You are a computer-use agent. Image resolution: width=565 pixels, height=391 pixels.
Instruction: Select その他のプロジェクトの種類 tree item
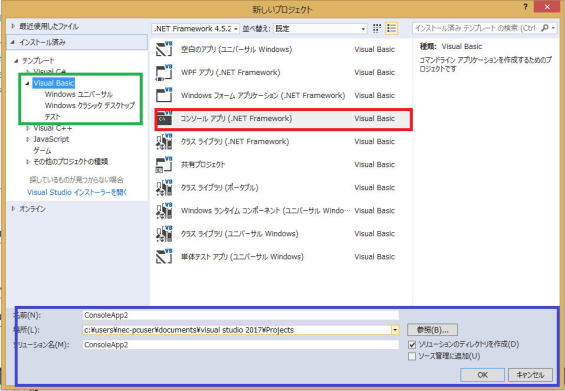click(x=71, y=162)
